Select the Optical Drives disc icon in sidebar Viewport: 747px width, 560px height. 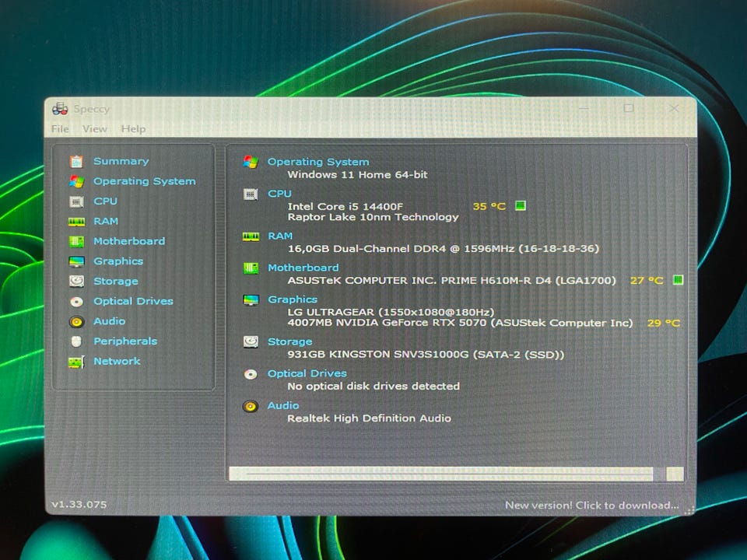pos(76,302)
